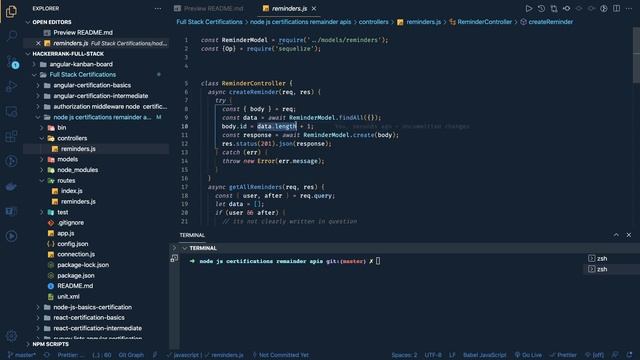Click controllers breadcrumb item

click(x=373, y=22)
